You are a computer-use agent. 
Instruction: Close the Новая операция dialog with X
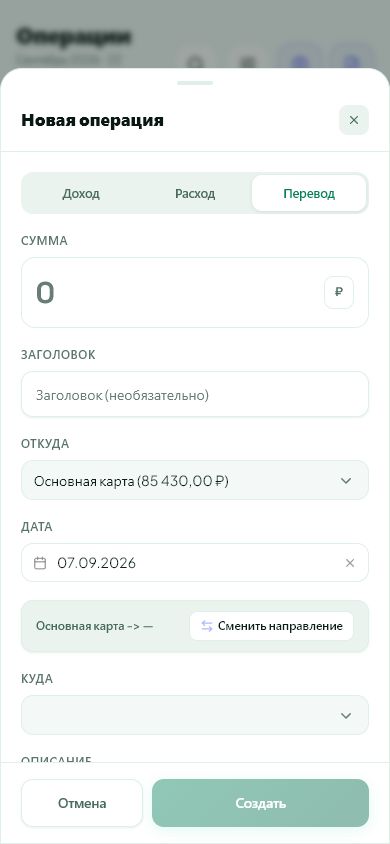pos(353,120)
